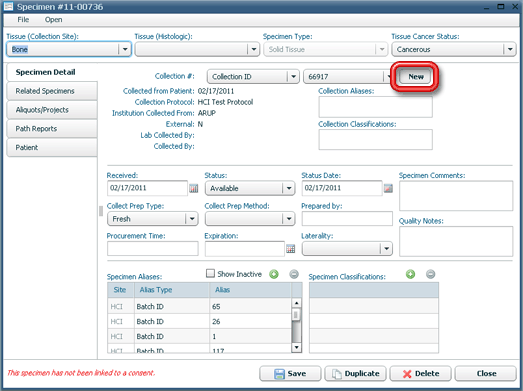This screenshot has width=523, height=391.
Task: Open the Laterality dropdown
Action: 386,249
